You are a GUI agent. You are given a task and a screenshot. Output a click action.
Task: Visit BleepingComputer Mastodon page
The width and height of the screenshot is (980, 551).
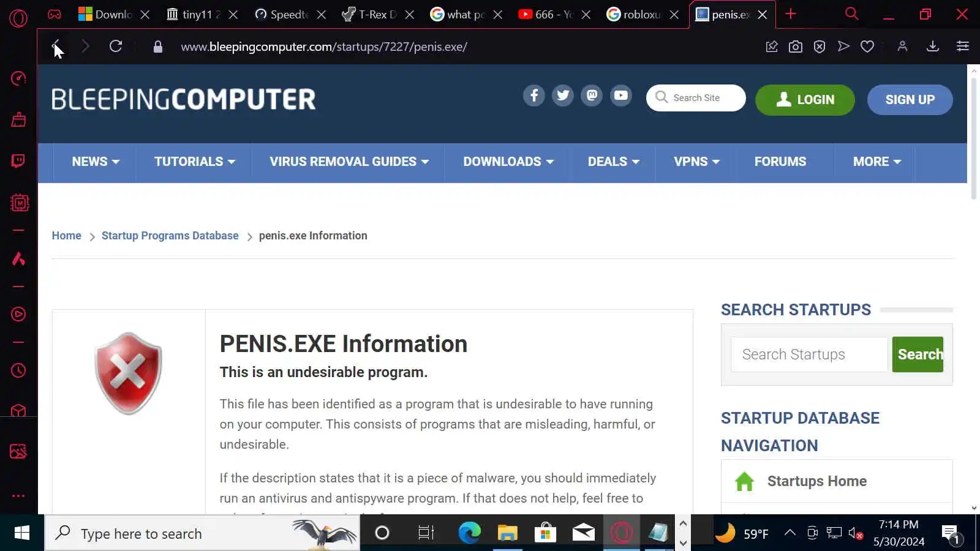[x=592, y=96]
